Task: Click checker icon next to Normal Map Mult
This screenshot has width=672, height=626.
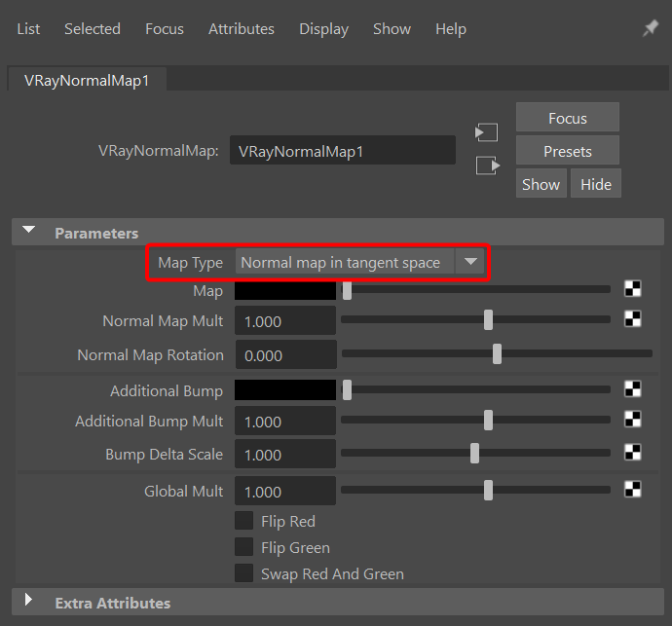Action: coord(633,319)
